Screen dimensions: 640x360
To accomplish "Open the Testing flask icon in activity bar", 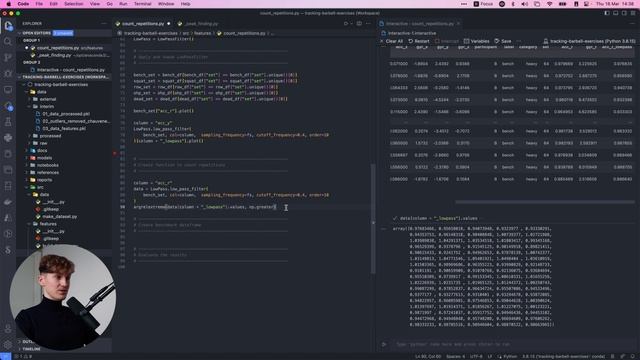I will [8, 122].
